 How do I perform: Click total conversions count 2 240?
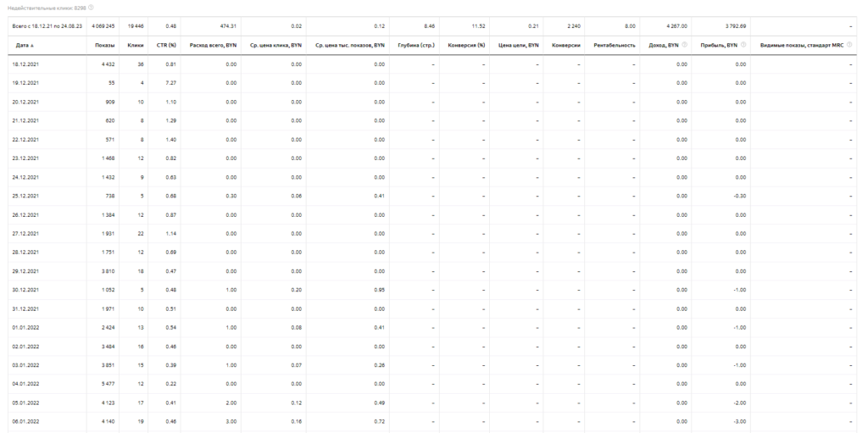[x=574, y=26]
